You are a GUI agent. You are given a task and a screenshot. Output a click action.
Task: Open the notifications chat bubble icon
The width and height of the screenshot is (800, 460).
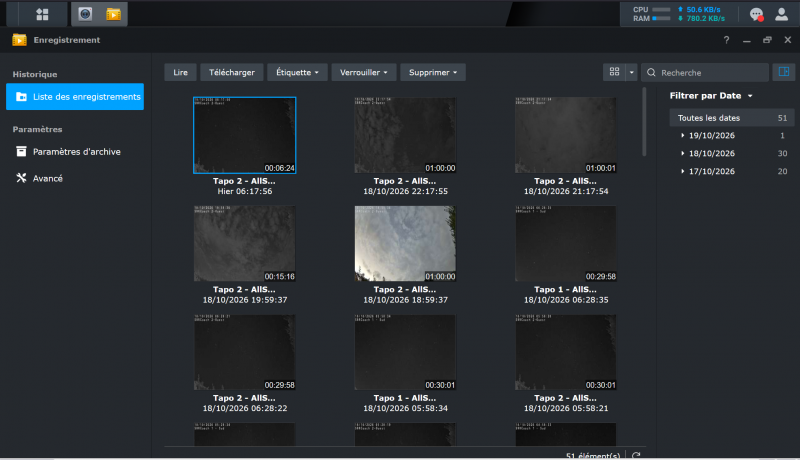pos(757,14)
